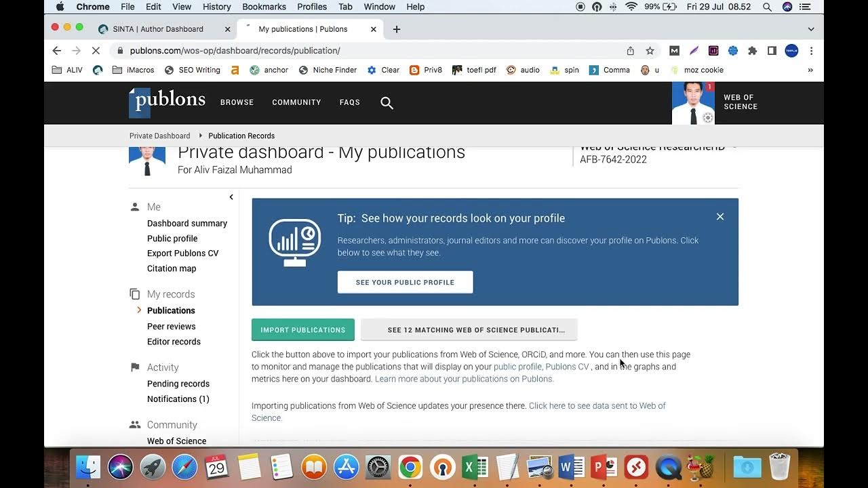The height and width of the screenshot is (488, 868).
Task: Open the Niche Finder bookmark
Action: tap(328, 70)
